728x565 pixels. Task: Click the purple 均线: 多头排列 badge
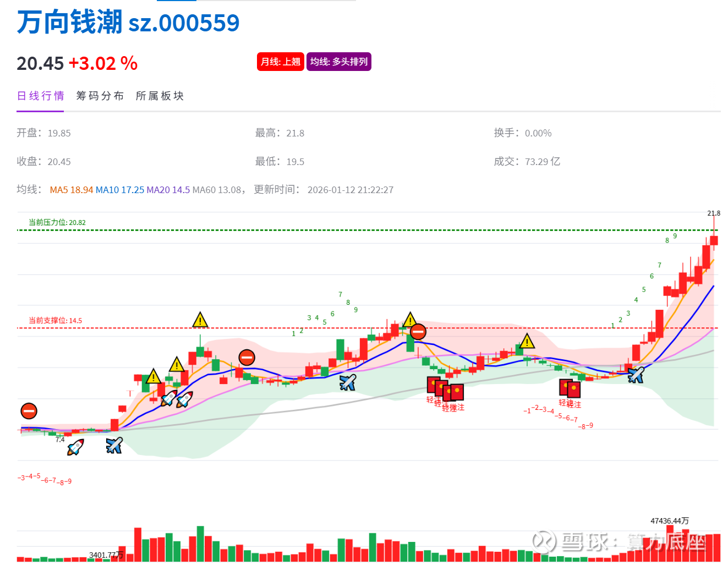pos(339,62)
